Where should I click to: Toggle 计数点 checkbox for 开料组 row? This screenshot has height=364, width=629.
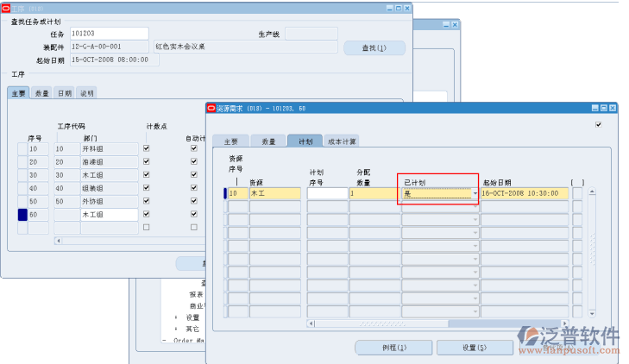pos(146,148)
